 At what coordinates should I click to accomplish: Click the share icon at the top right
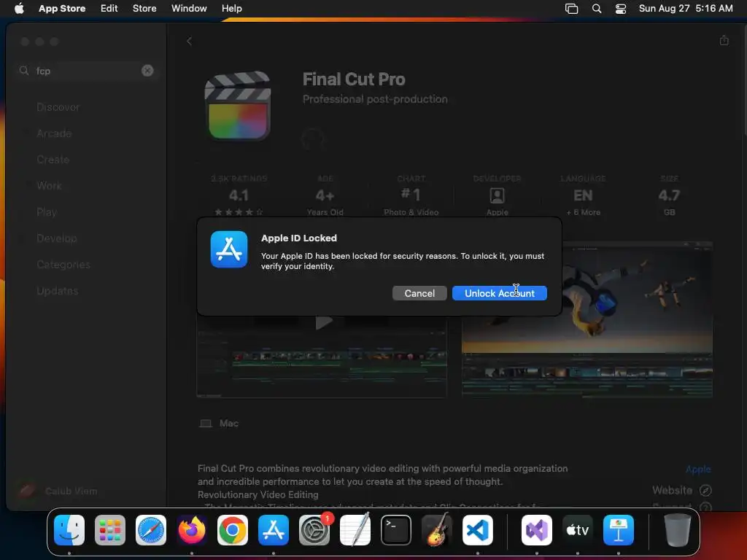click(724, 41)
